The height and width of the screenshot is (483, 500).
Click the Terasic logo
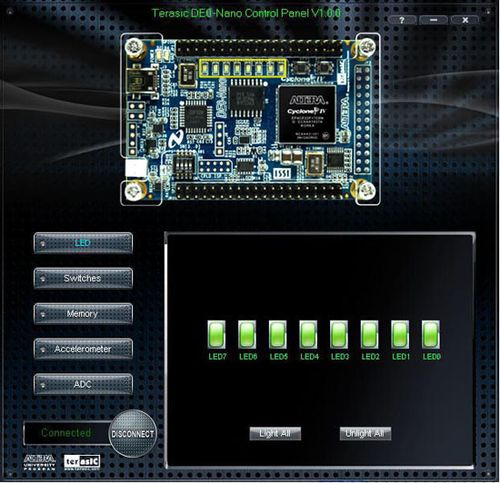[x=82, y=462]
